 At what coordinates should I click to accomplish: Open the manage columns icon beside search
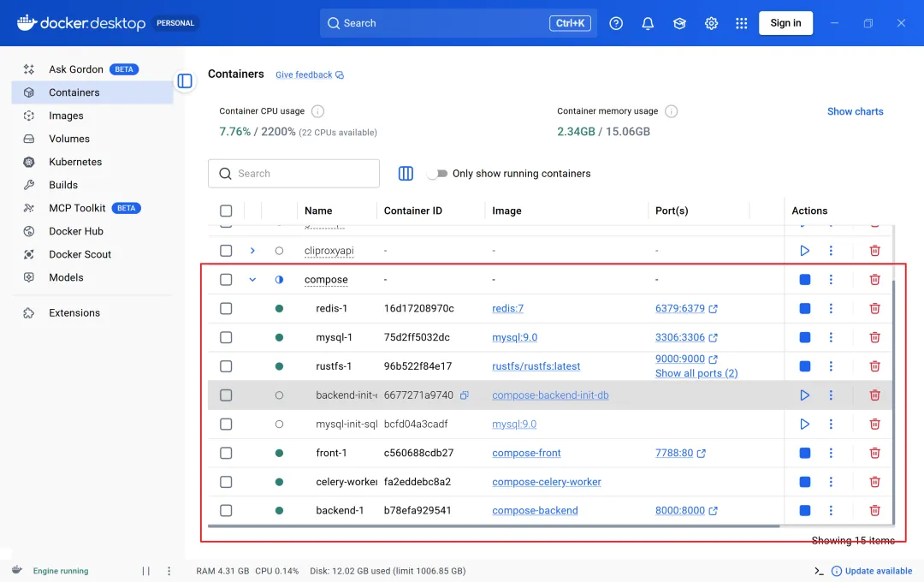(406, 174)
